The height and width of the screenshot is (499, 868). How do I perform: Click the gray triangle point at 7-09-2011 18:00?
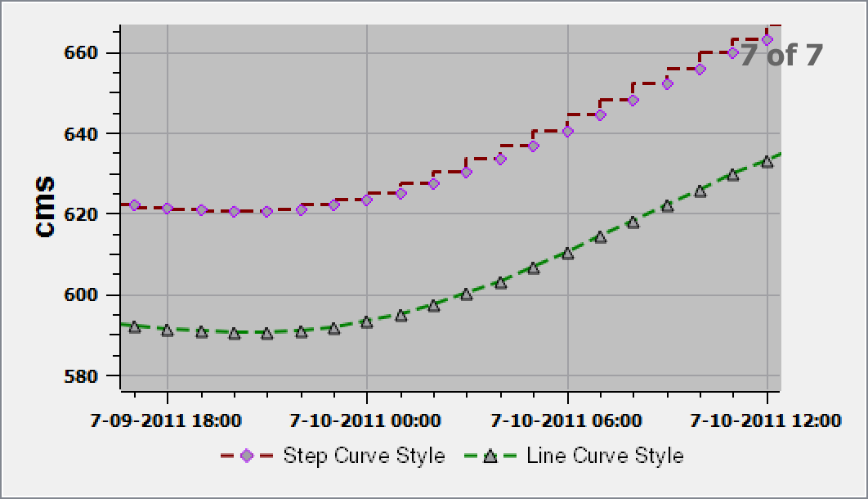click(x=168, y=330)
